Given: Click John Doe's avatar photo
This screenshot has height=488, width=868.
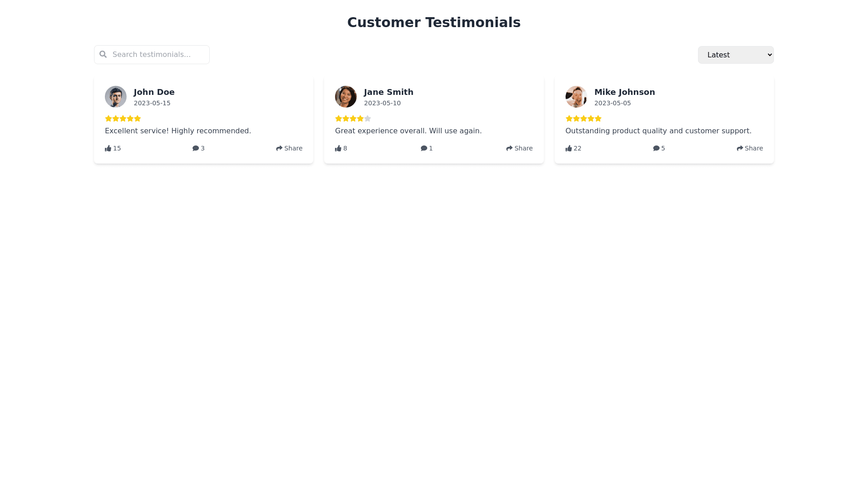Looking at the screenshot, I should click(x=116, y=97).
